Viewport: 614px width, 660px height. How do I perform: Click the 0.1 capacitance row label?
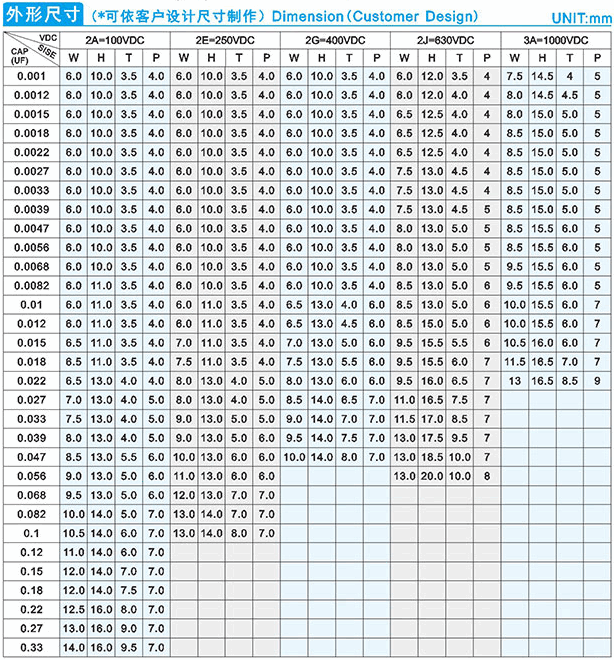click(x=30, y=533)
